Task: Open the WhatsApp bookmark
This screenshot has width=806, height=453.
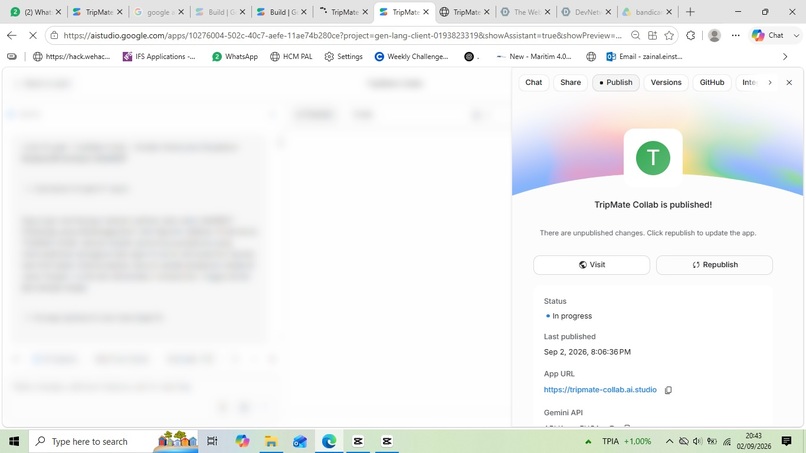Action: point(235,57)
